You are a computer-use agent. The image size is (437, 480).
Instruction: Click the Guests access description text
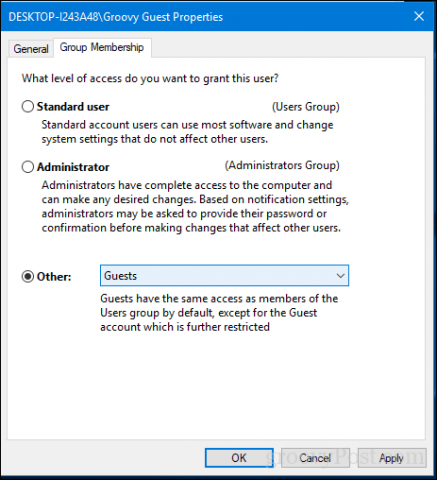tap(219, 313)
